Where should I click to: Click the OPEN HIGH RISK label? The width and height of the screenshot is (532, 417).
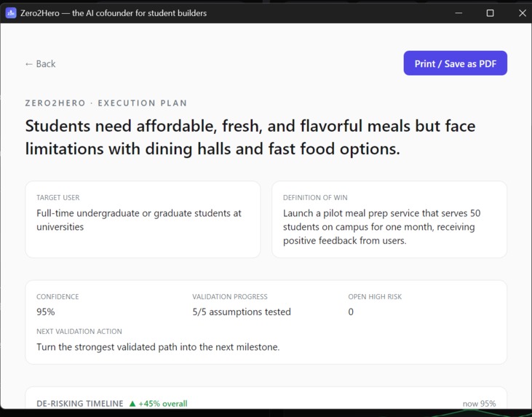(375, 296)
